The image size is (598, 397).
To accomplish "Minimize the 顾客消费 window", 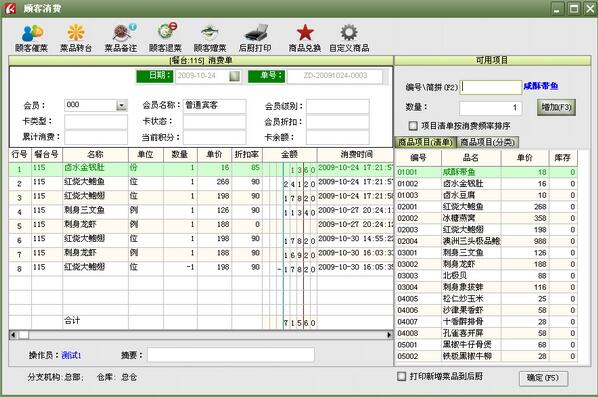I will (557, 8).
